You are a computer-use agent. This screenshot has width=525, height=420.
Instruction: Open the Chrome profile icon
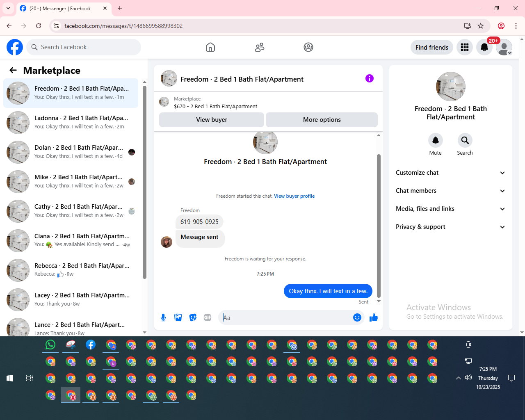501,26
